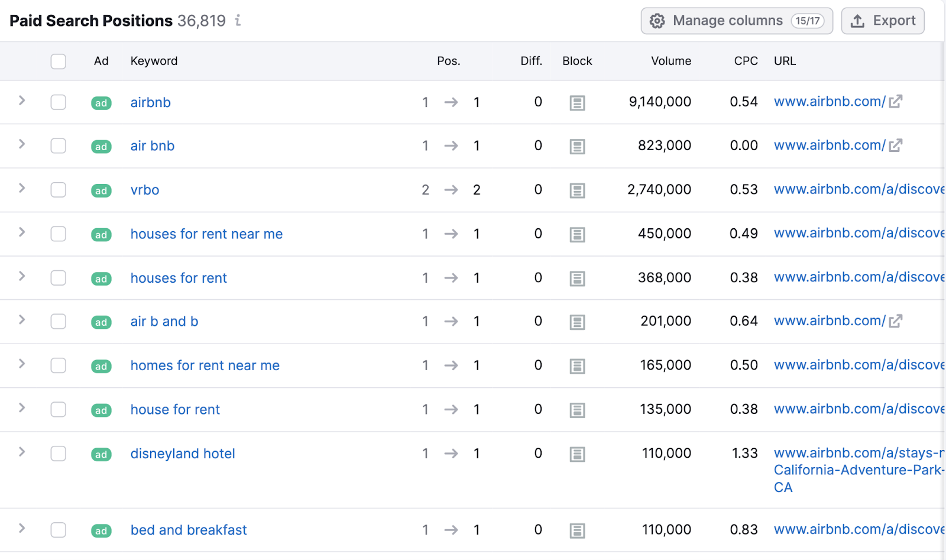The image size is (946, 560).
Task: Expand the houses for rent row
Action: pyautogui.click(x=22, y=276)
